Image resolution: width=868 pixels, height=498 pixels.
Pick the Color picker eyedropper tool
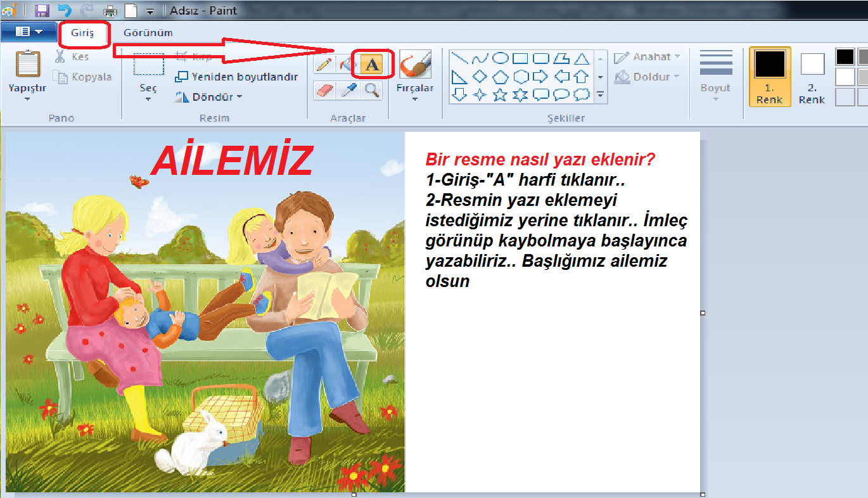coord(348,90)
